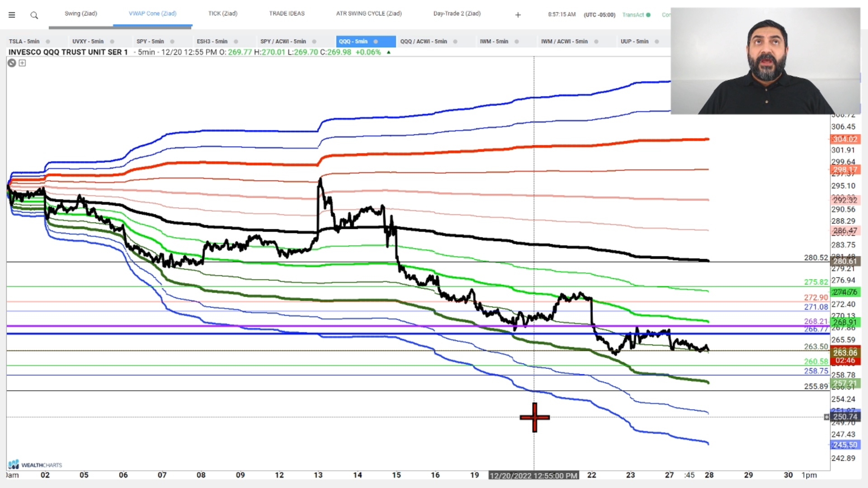
Task: Select the IWM / ACWI - 5min chart tab
Action: (565, 42)
